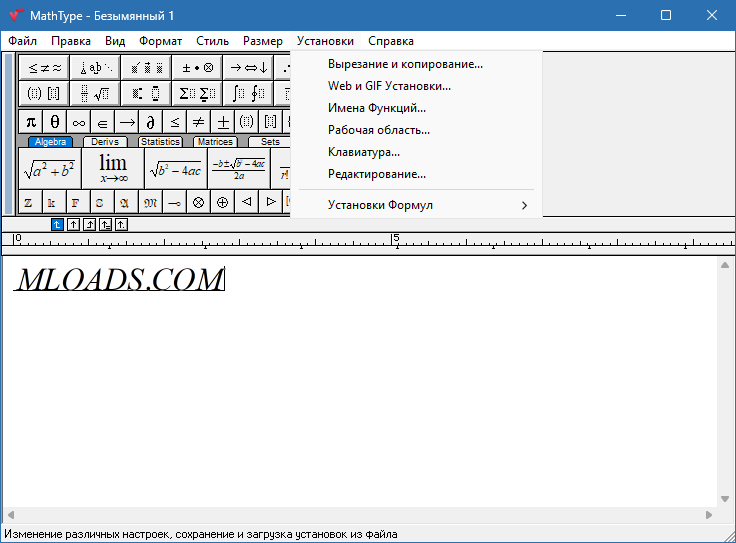Open the spaces and ellipses palette
The width and height of the screenshot is (736, 543).
pos(95,68)
